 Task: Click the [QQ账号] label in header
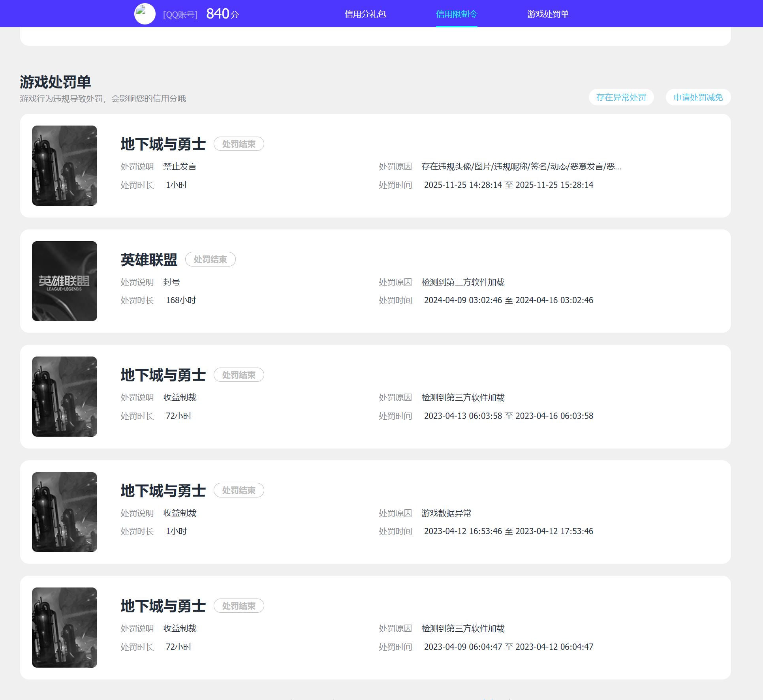tap(180, 15)
